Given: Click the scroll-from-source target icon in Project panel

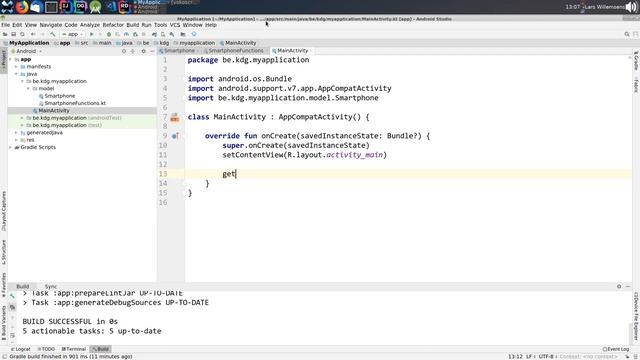Looking at the screenshot, I should (x=124, y=51).
